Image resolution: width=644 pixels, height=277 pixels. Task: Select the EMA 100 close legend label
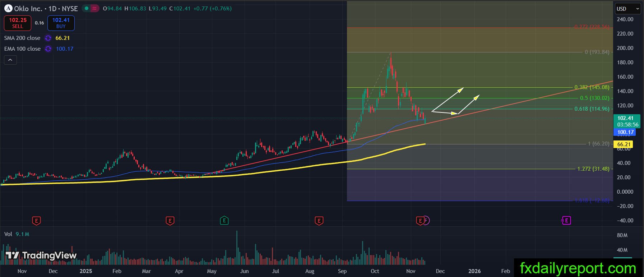[x=22, y=49]
